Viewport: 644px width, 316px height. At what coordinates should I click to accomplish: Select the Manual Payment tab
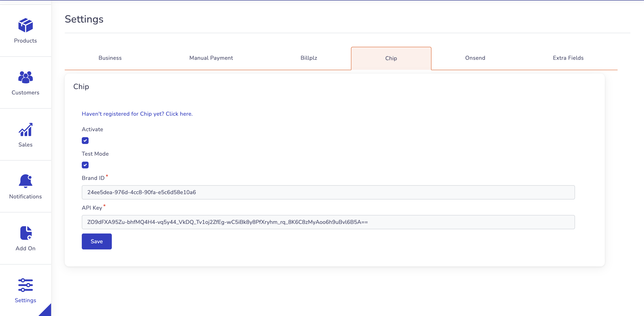pos(211,58)
